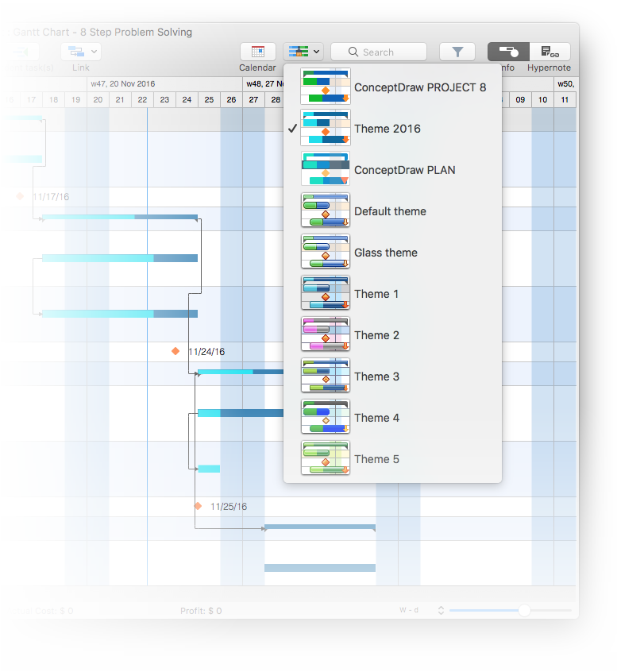Click the 11/24/16 milestone diamond

pyautogui.click(x=175, y=351)
